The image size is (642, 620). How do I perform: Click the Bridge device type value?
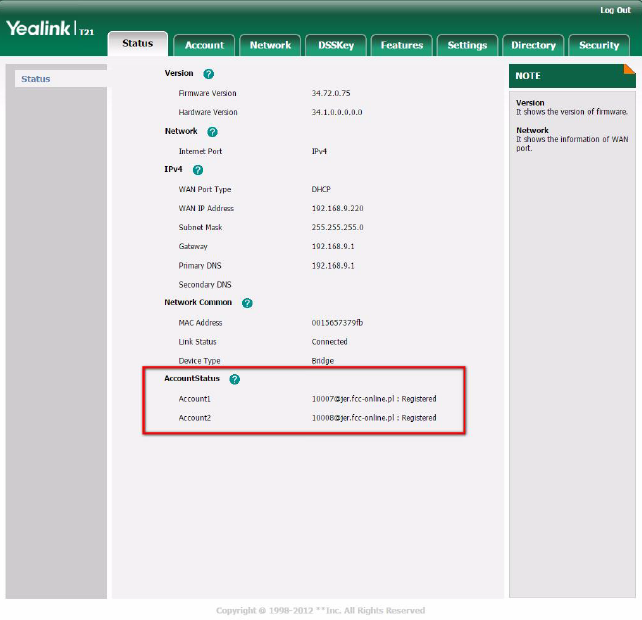(323, 361)
